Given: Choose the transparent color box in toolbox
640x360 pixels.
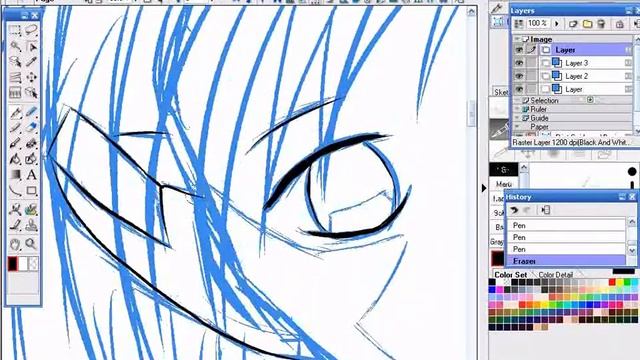Looking at the screenshot, I should [34, 264].
